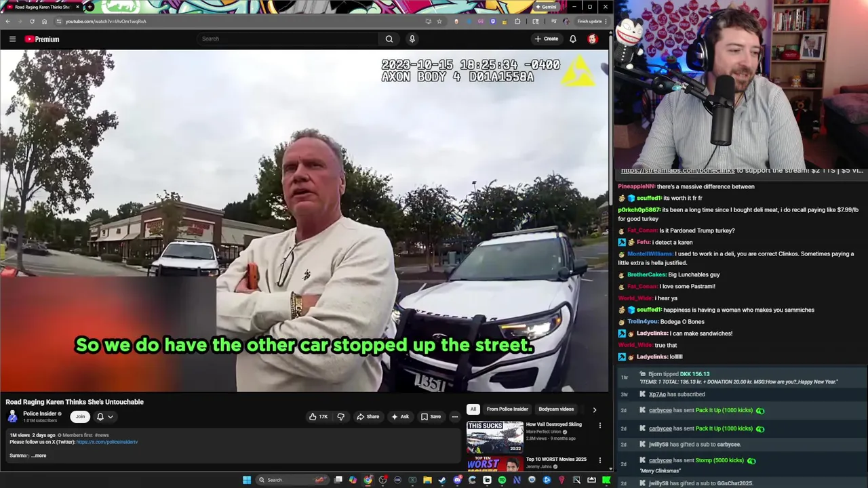Open Task View from the taskbar

(x=338, y=480)
